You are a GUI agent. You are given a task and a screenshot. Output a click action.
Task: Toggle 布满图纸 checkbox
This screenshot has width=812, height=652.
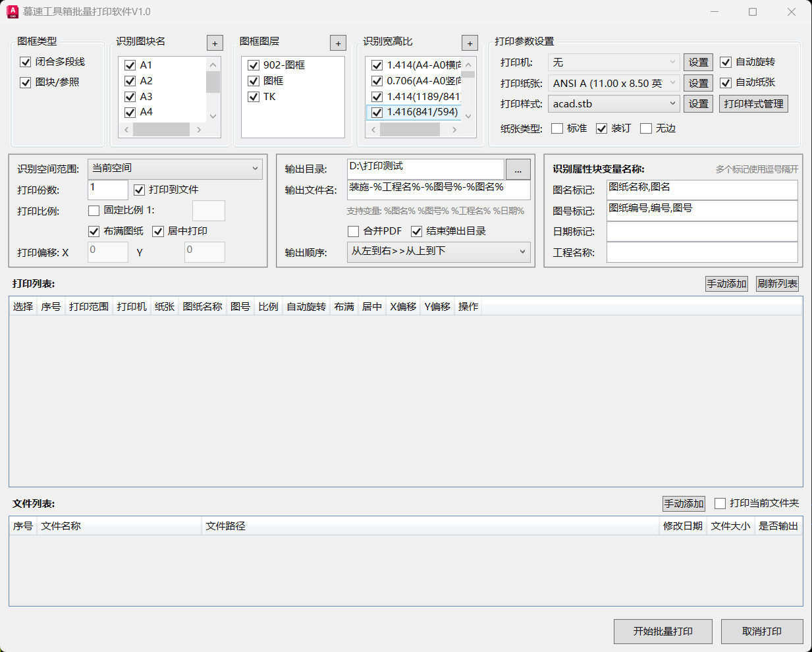coord(94,231)
